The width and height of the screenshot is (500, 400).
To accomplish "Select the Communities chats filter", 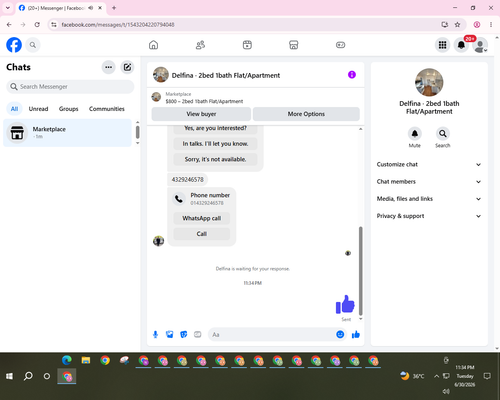I will 107,109.
